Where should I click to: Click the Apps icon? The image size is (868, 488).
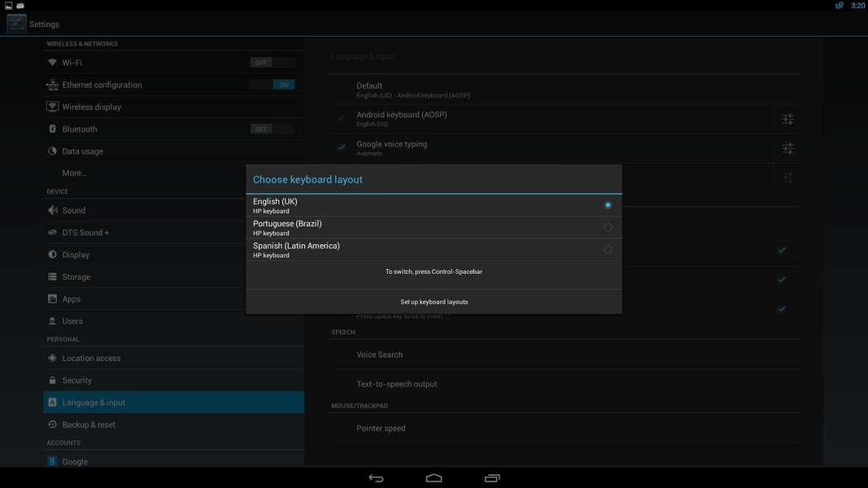pos(52,298)
